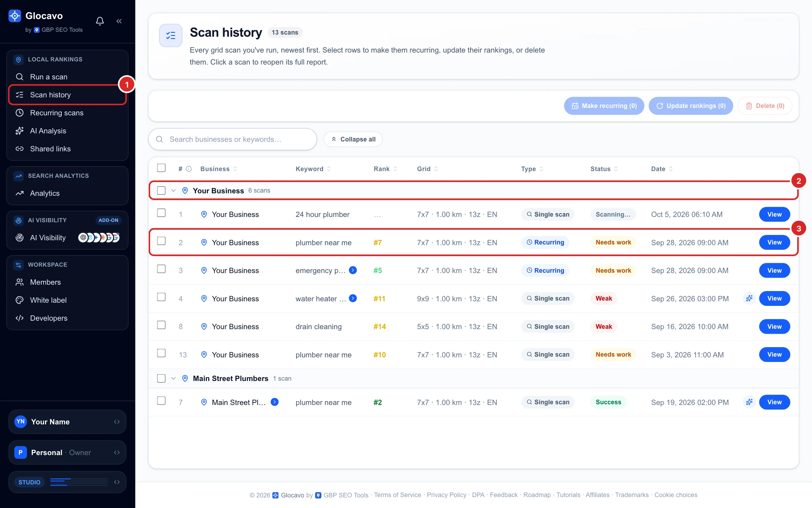Click the info icon next to # column

[189, 169]
